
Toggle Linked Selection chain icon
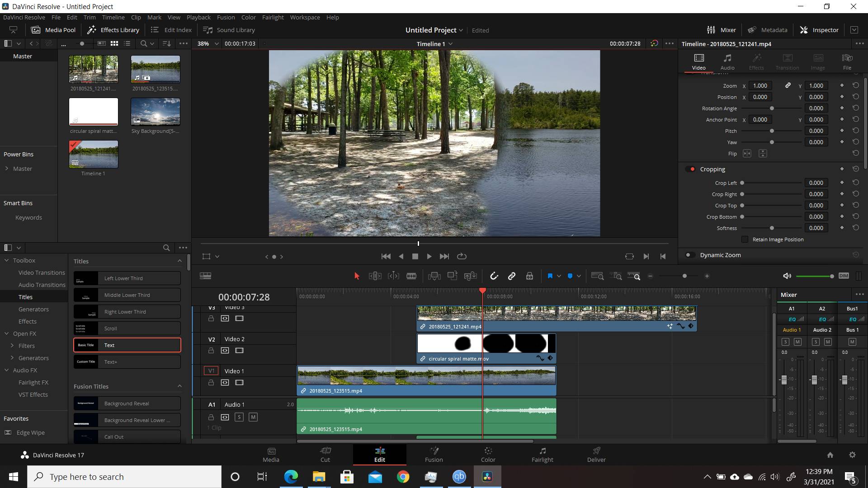[512, 276]
